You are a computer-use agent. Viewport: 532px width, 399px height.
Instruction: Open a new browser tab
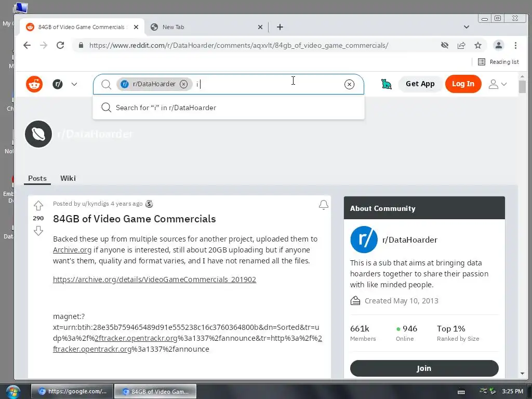point(280,27)
